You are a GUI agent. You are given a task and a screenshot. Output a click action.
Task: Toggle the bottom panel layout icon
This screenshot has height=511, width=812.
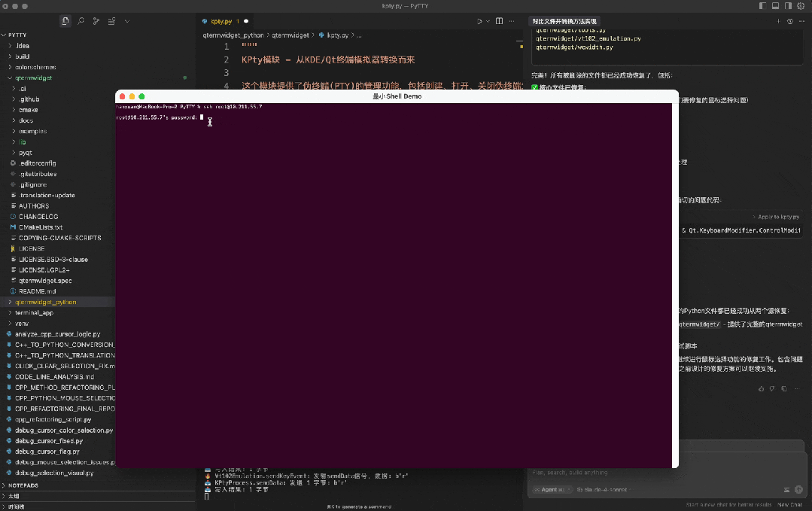click(x=775, y=6)
